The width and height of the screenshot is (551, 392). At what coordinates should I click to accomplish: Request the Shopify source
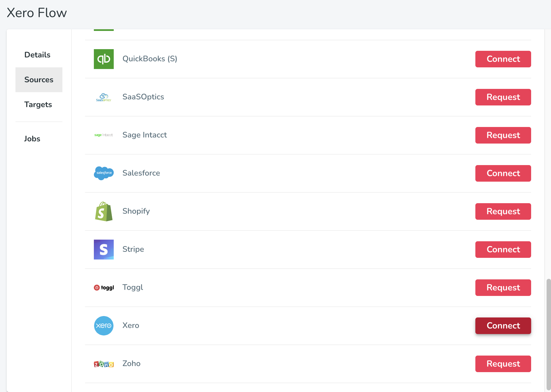coord(503,211)
